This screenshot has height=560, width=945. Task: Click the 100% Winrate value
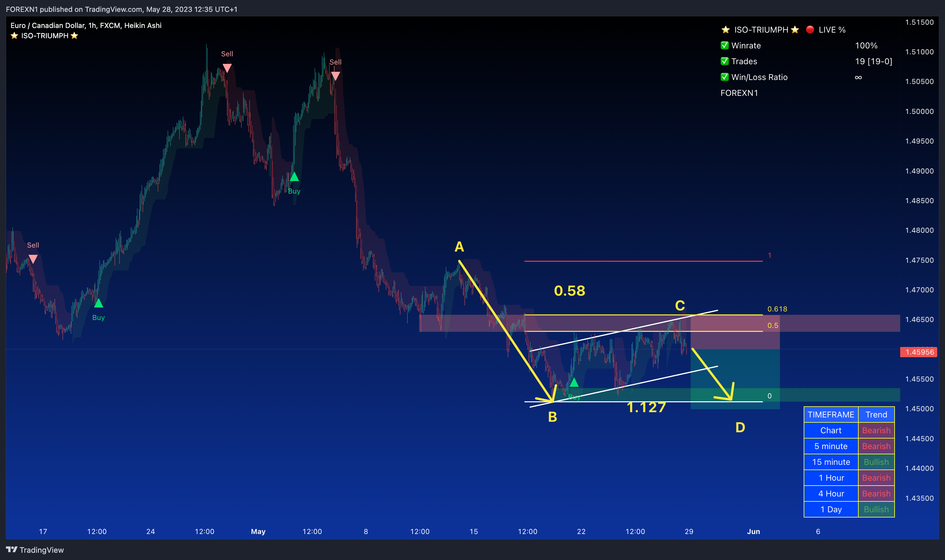coord(866,45)
